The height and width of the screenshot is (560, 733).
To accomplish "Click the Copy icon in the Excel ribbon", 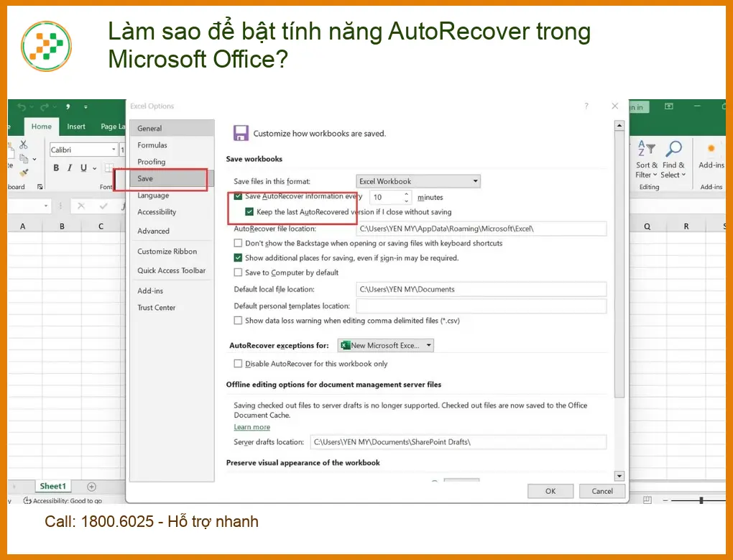I will (x=24, y=158).
